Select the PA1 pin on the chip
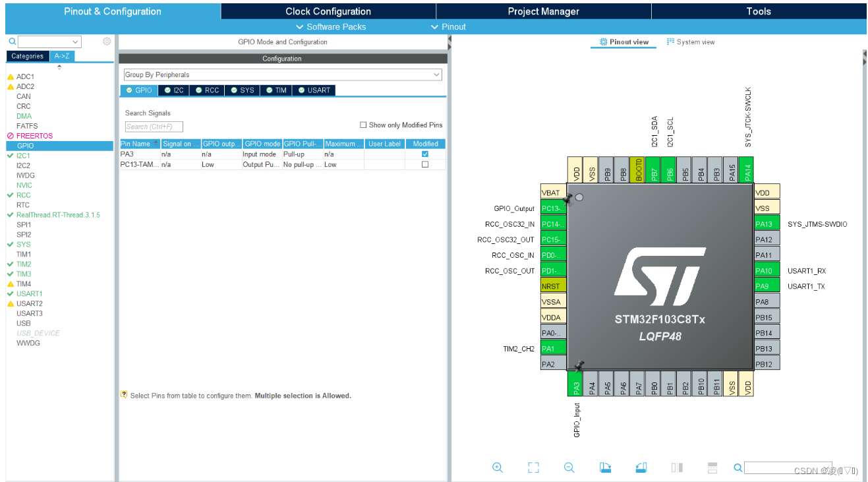Viewport: 868px width, 482px height. coord(553,348)
